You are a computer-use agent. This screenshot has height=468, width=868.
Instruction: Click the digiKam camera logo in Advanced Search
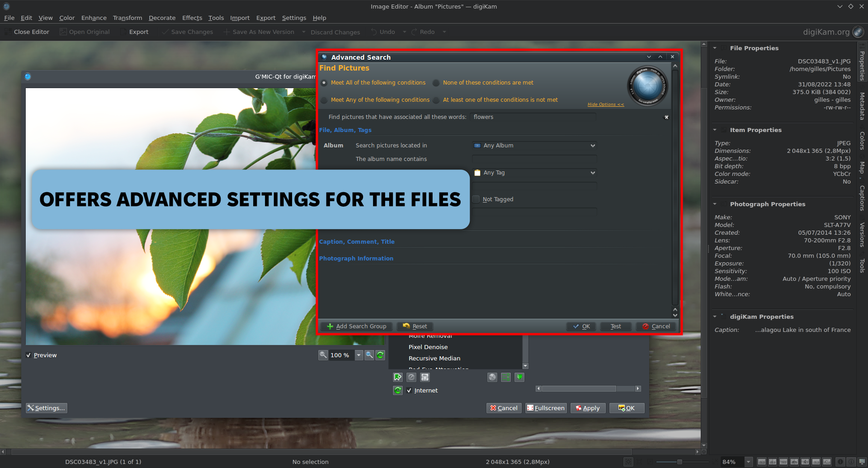(x=648, y=86)
